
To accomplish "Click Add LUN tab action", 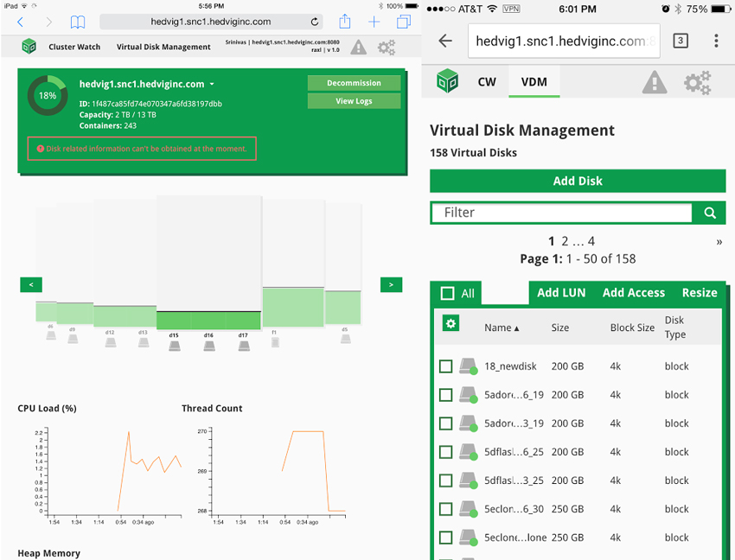I will click(x=561, y=293).
